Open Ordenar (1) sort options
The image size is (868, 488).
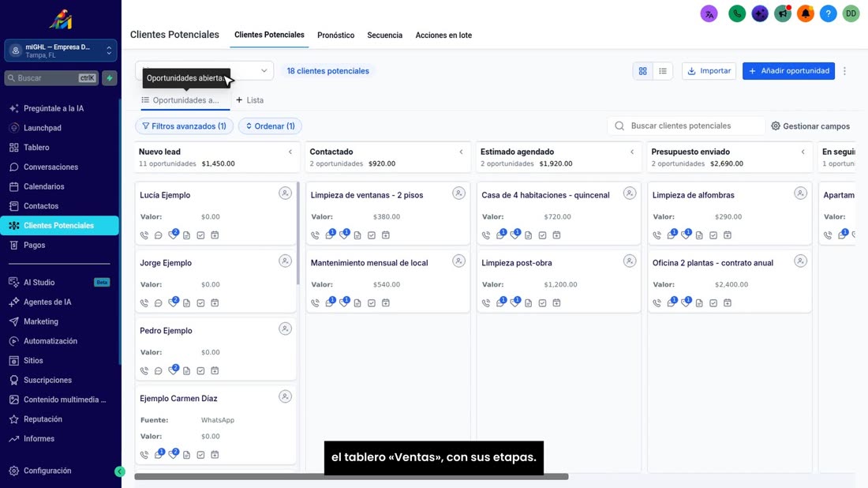[x=270, y=126]
